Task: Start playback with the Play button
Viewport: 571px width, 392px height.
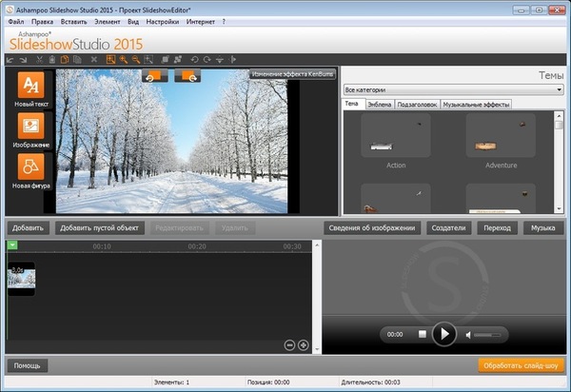Action: 444,334
